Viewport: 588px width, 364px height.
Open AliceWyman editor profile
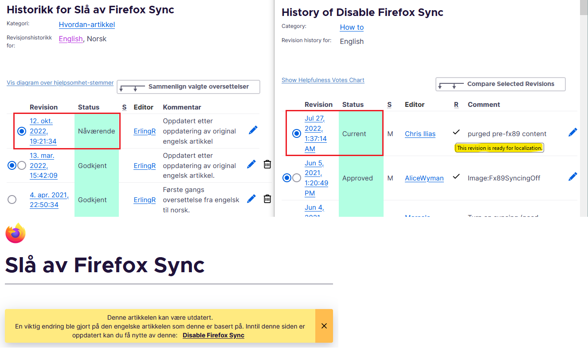424,178
